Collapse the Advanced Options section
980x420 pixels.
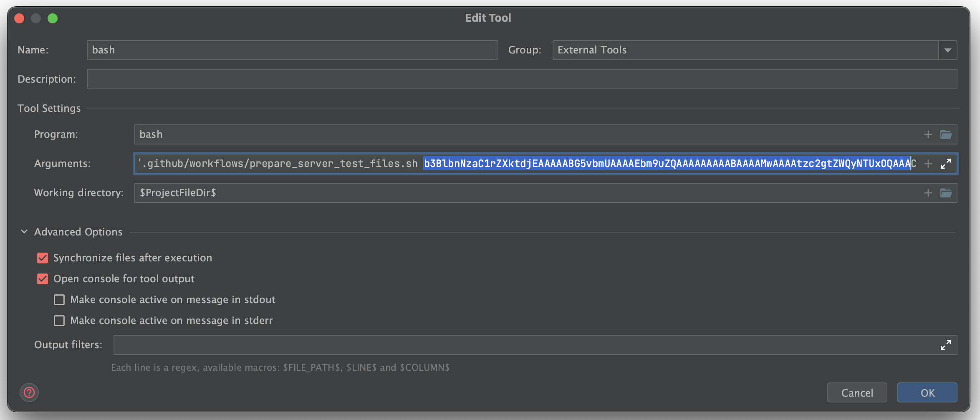tap(24, 232)
